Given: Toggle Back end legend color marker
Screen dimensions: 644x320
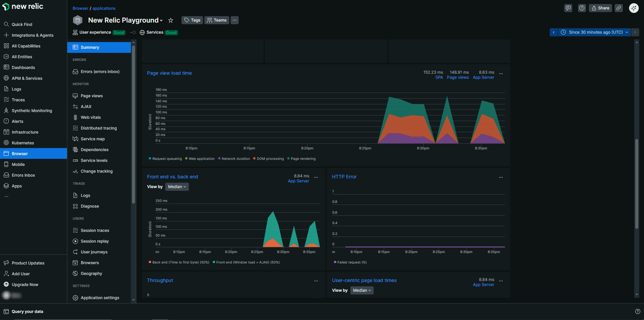Looking at the screenshot, I should (x=150, y=262).
